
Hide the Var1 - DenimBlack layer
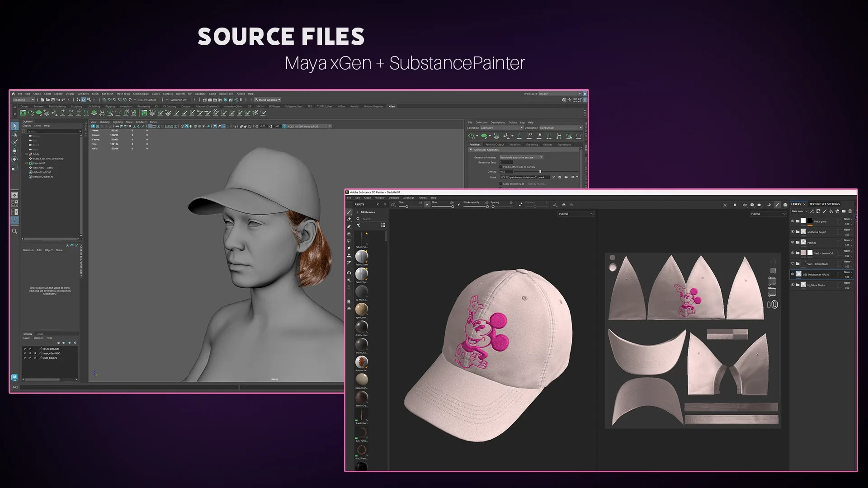pos(793,264)
